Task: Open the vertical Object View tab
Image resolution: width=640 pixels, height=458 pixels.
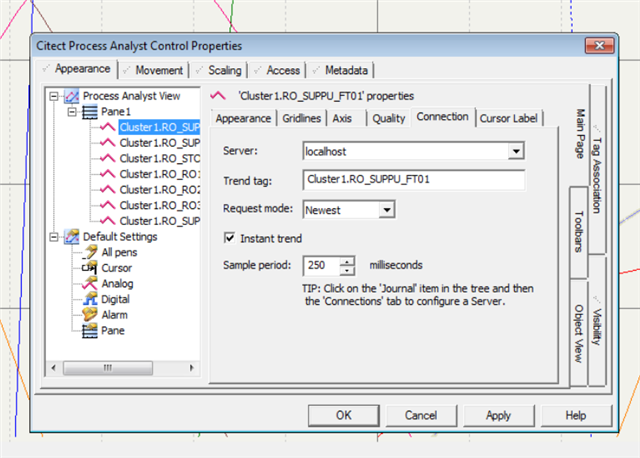Action: [x=578, y=333]
